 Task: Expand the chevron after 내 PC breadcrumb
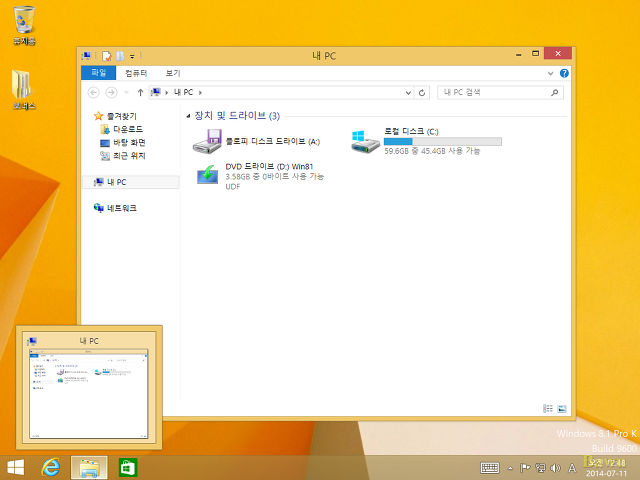point(200,93)
